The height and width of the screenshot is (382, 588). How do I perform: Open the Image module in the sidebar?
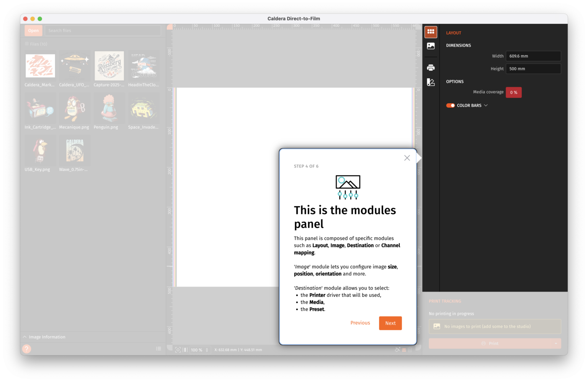pyautogui.click(x=431, y=46)
